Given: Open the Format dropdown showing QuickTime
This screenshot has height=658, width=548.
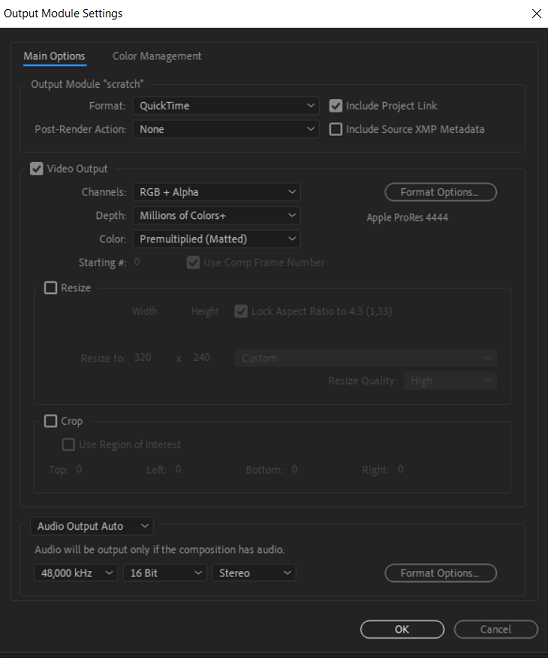Looking at the screenshot, I should click(x=226, y=106).
